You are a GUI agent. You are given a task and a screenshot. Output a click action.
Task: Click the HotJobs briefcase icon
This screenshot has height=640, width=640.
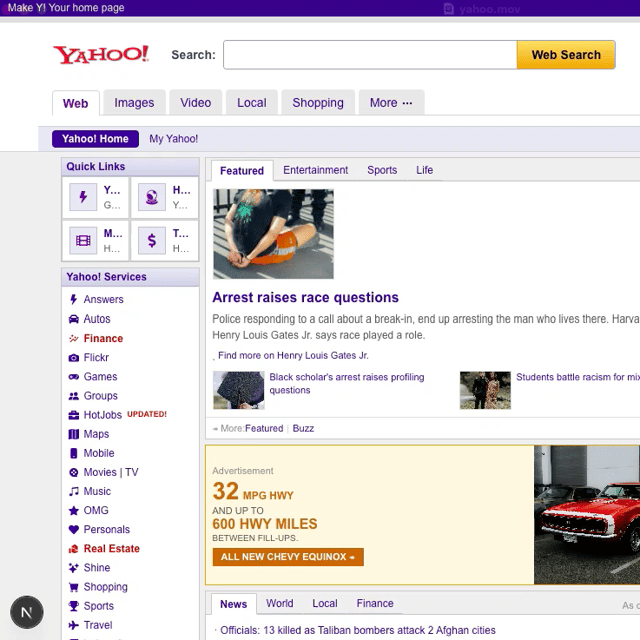73,415
